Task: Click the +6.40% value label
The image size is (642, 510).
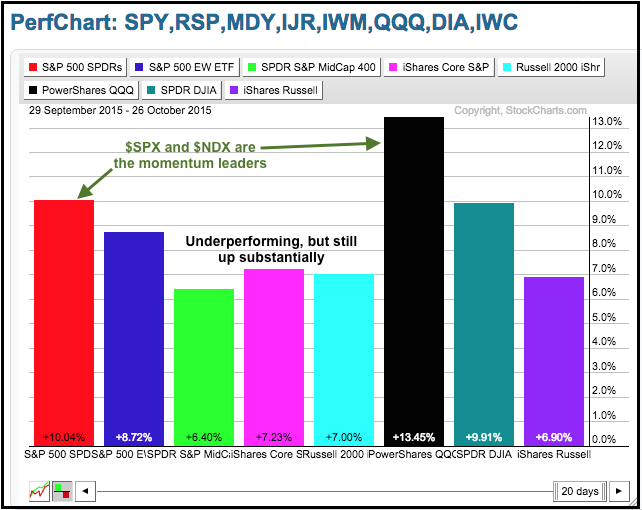Action: [x=204, y=437]
